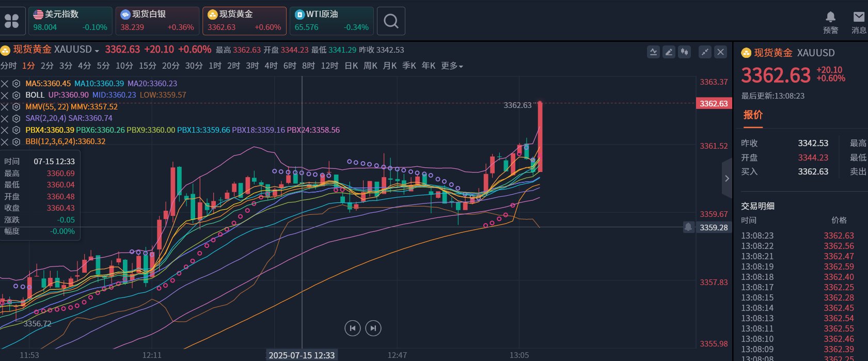Open the search magnifier in top bar
The image size is (868, 361).
click(x=391, y=21)
